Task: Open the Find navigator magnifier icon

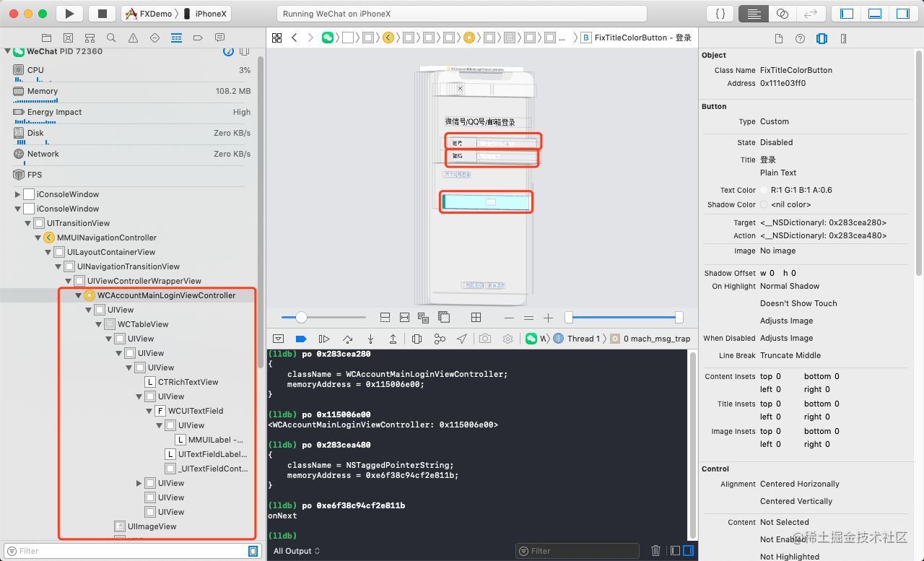Action: click(111, 38)
